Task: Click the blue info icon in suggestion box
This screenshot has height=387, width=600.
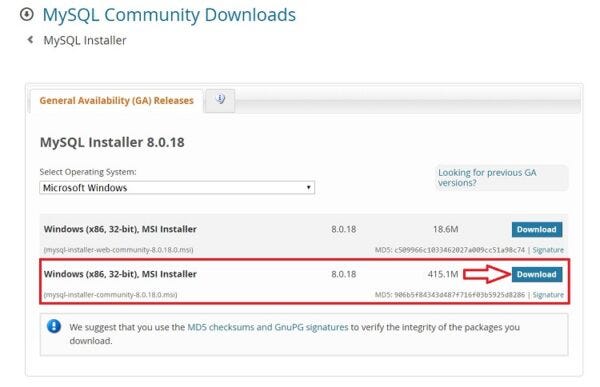Action: tap(54, 327)
